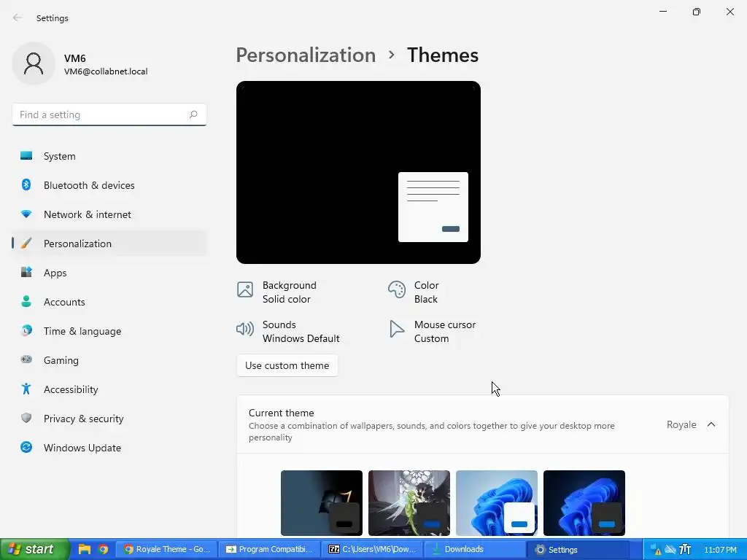Click the Settings taskbar button

click(578, 549)
